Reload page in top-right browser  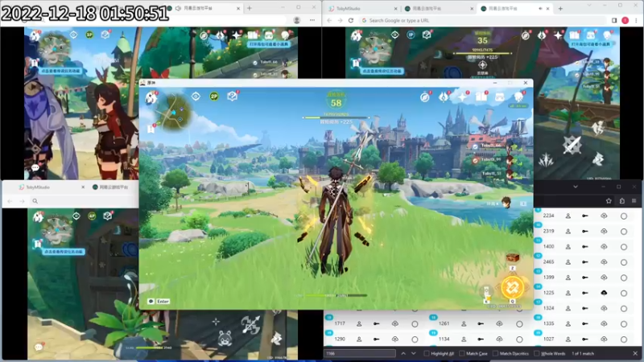351,20
